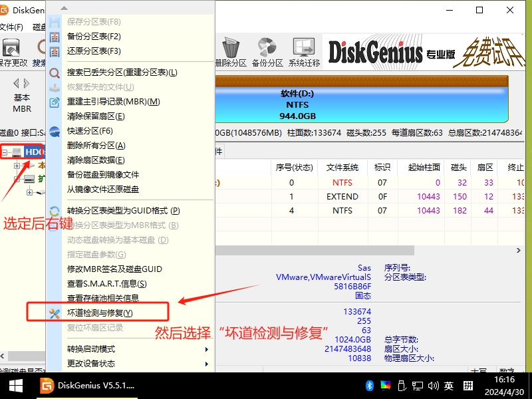532x399 pixels.
Task: Select the red NTFS cell in row 0
Action: point(342,183)
